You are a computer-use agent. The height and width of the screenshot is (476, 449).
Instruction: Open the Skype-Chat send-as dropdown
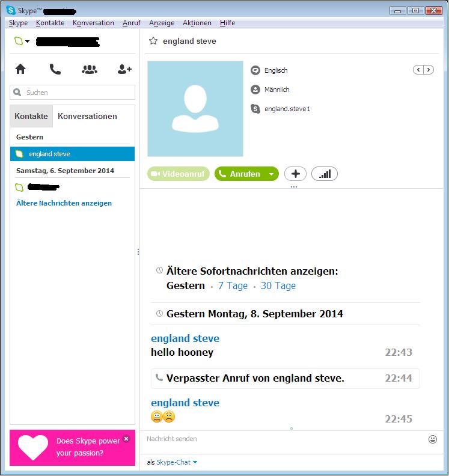[176, 462]
